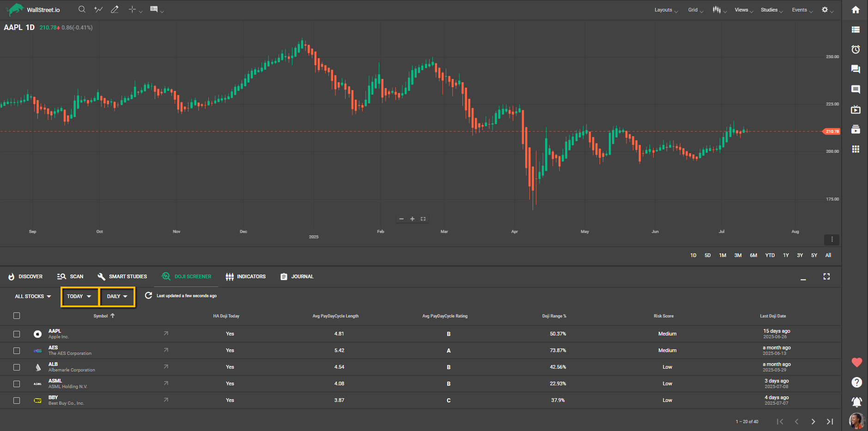
Task: Select the drawing pencil tool
Action: point(115,9)
